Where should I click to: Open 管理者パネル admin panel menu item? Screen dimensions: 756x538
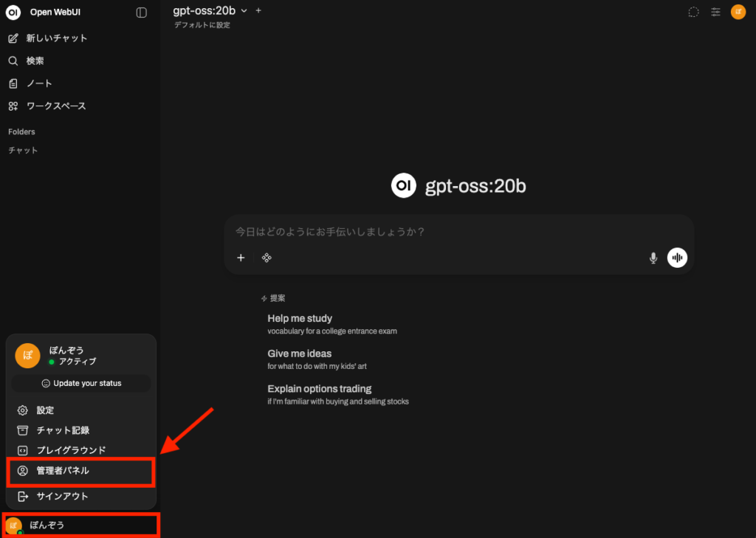(63, 471)
